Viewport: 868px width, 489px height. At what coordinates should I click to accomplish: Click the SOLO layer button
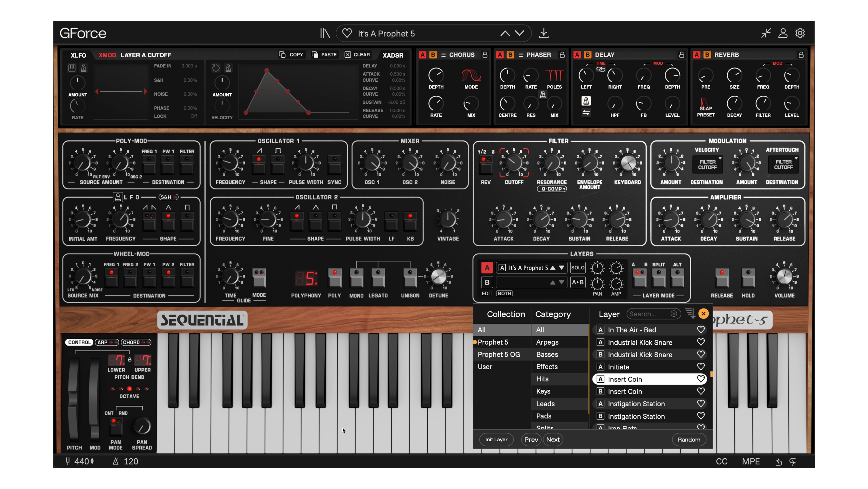click(577, 268)
